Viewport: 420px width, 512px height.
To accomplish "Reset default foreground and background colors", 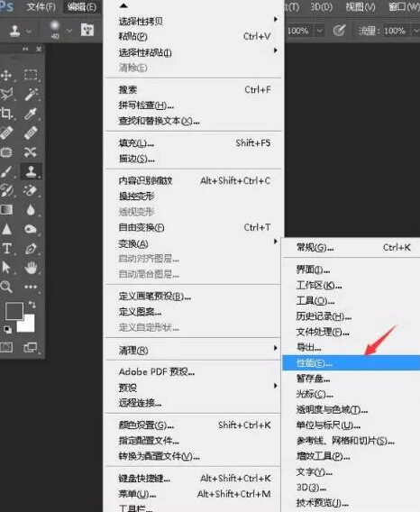I will [x=7, y=330].
